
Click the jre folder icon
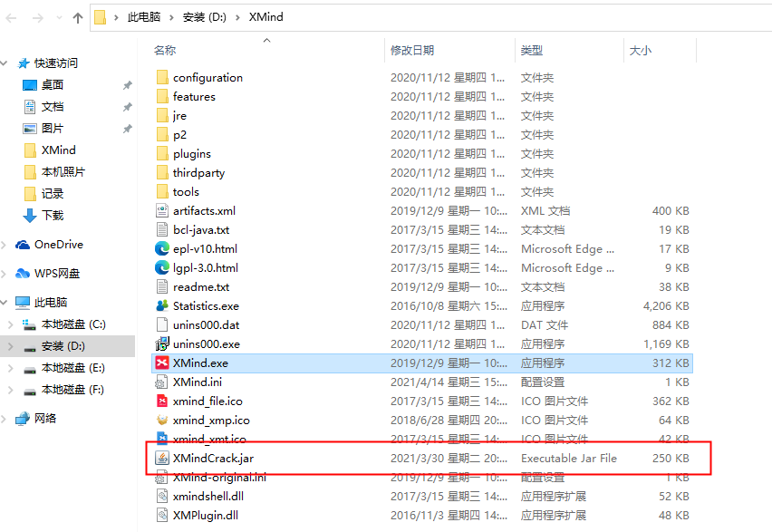point(162,116)
